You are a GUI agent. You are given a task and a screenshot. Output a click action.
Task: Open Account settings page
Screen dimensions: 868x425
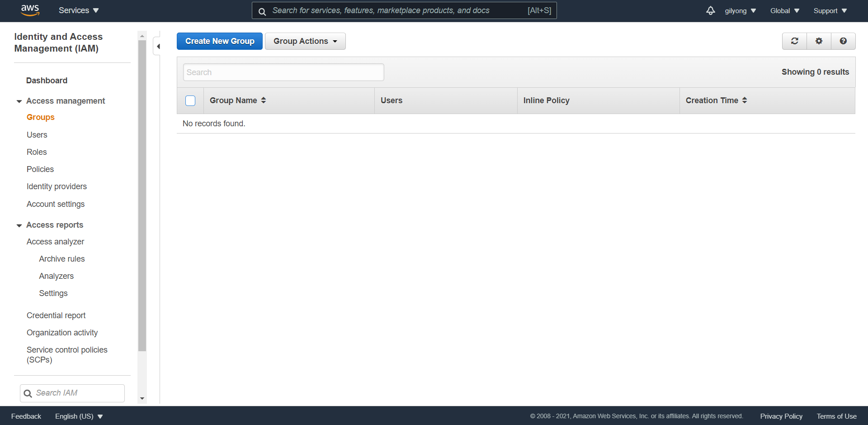tap(56, 204)
